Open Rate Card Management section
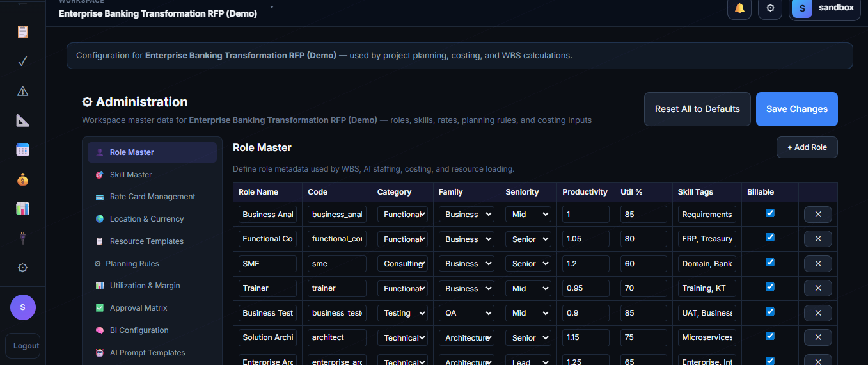The image size is (868, 365). coord(152,197)
